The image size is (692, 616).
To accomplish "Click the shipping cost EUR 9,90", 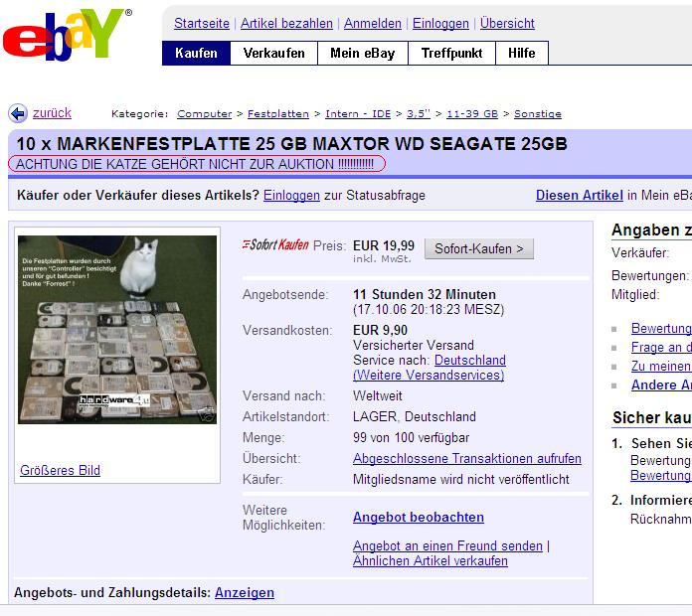I will 380,330.
